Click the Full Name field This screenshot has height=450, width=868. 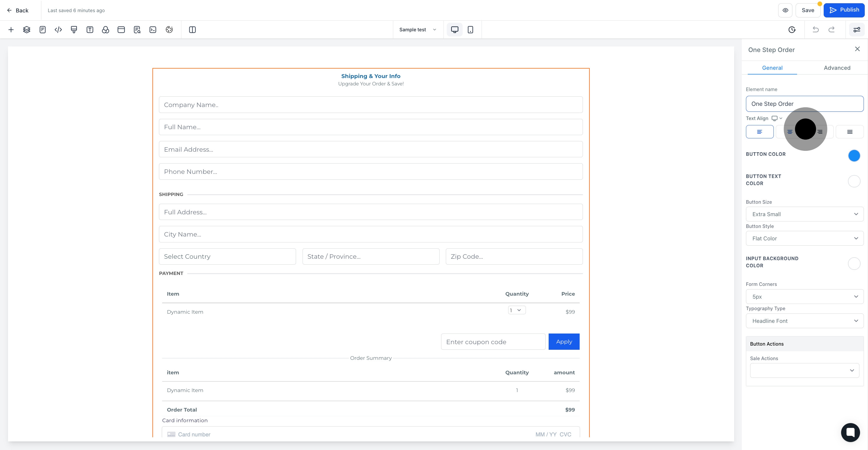pos(371,127)
